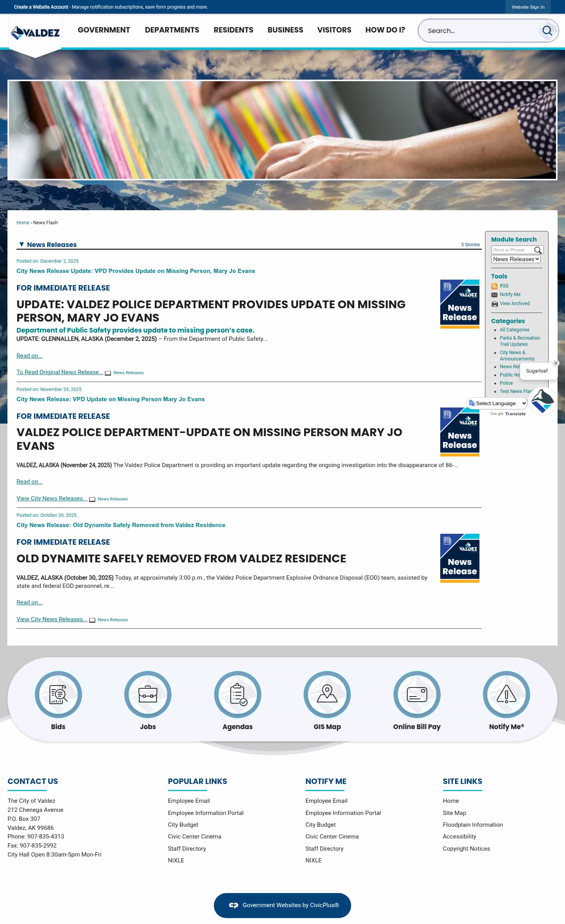The image size is (565, 924).
Task: Click Read on for October 30 dynamite story
Action: [29, 602]
